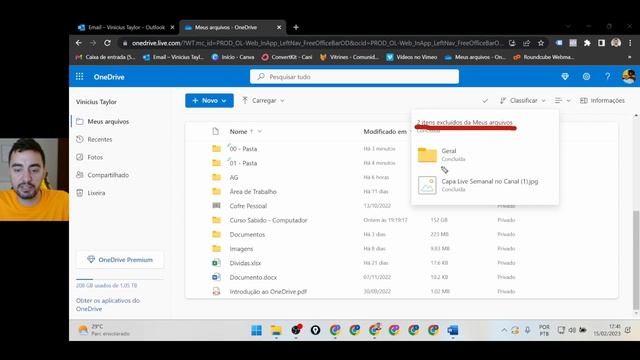Click the Cofre Pessoal vault icon
The width and height of the screenshot is (640, 360).
216,206
